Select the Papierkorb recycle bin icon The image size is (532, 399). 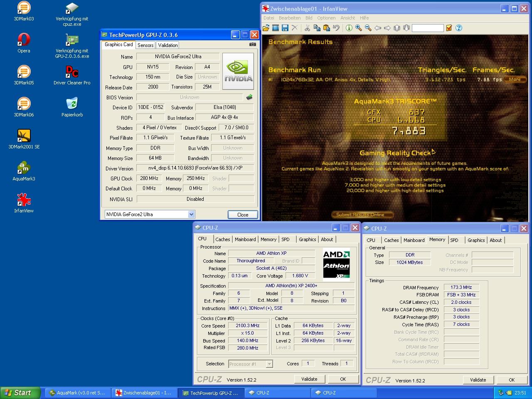72,107
